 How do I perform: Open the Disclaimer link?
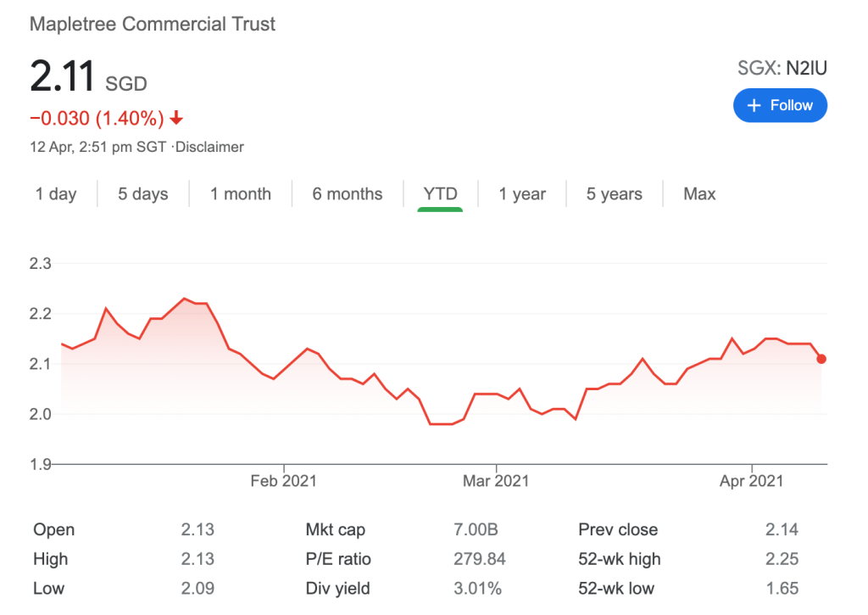point(209,147)
